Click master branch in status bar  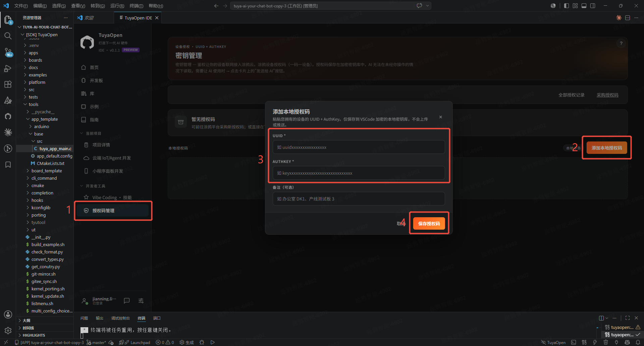coord(96,342)
